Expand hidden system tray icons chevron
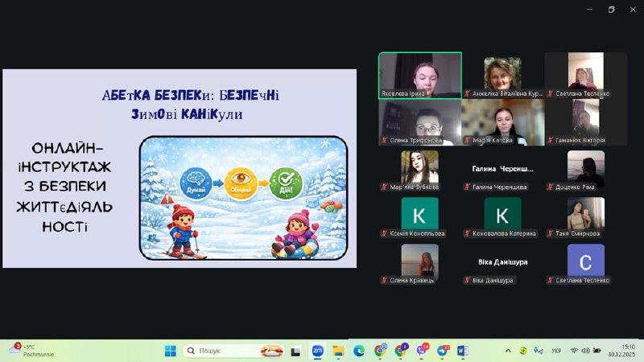644x362 pixels. 508,351
